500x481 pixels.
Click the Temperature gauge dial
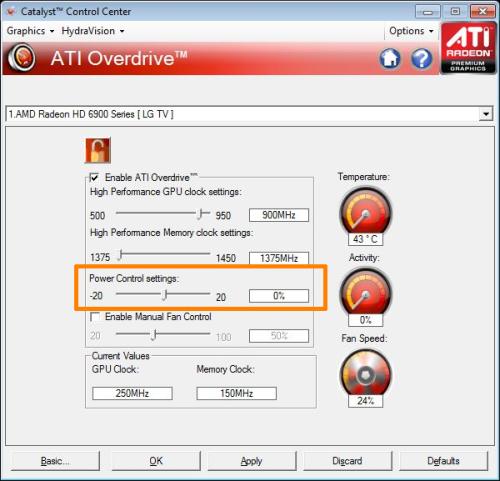click(x=365, y=211)
